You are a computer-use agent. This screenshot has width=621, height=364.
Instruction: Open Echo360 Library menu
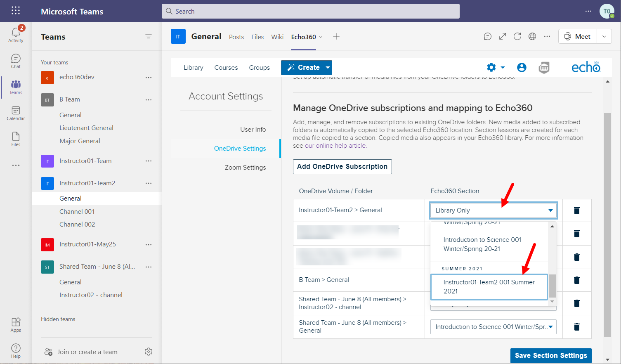[194, 67]
